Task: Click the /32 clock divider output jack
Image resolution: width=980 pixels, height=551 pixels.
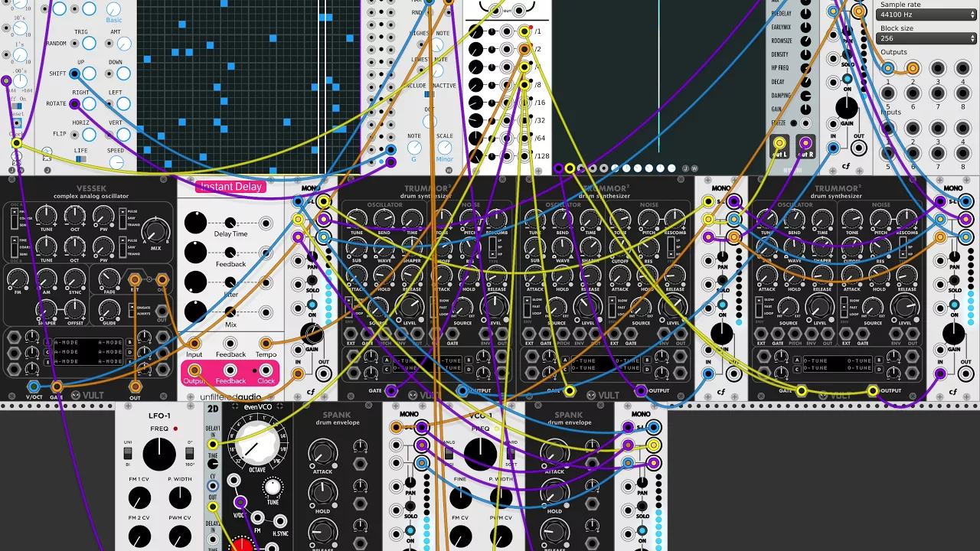Action: tap(524, 120)
